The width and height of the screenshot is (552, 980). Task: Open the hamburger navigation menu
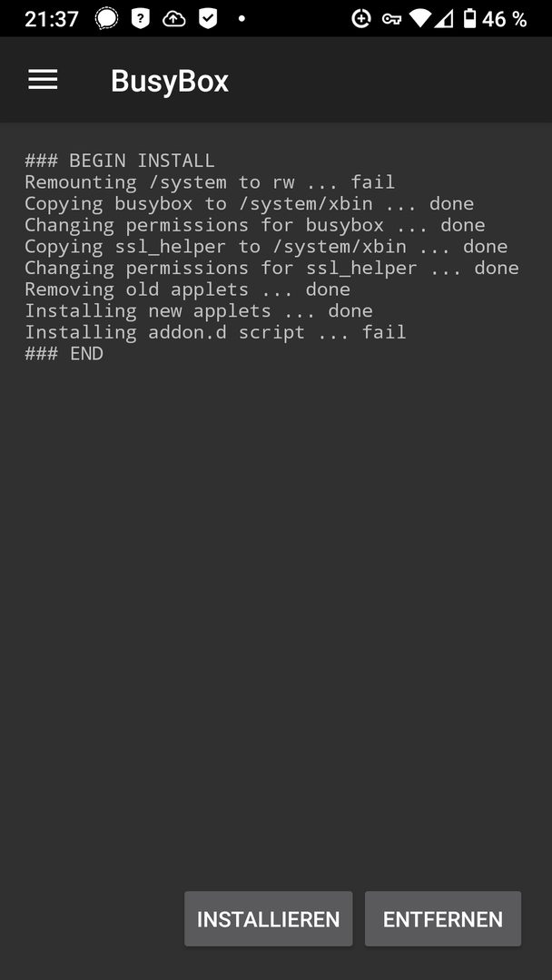tap(44, 80)
